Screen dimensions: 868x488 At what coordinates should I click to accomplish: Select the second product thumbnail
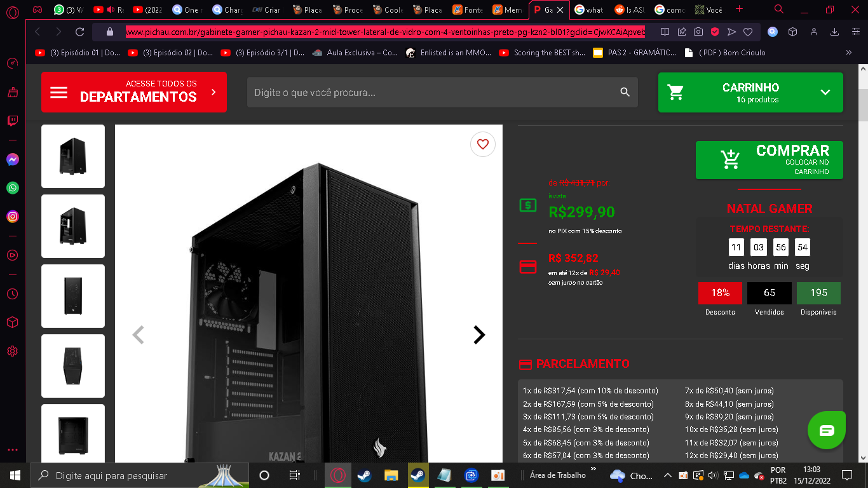click(73, 226)
